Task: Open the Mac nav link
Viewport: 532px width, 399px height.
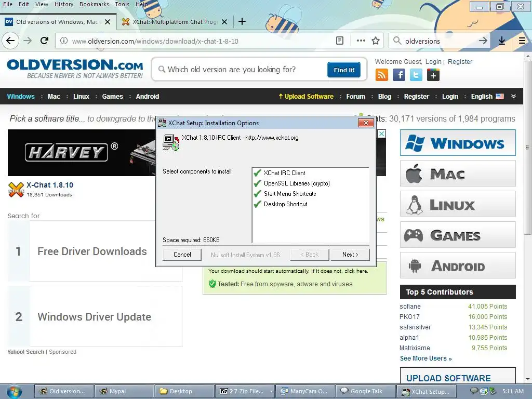Action: tap(54, 96)
